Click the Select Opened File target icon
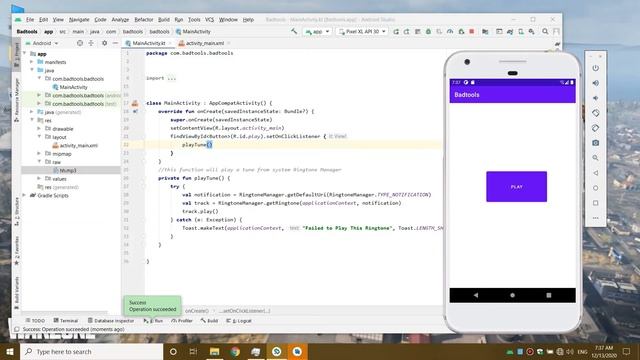Screen dimensions: 640x360 tap(80, 43)
